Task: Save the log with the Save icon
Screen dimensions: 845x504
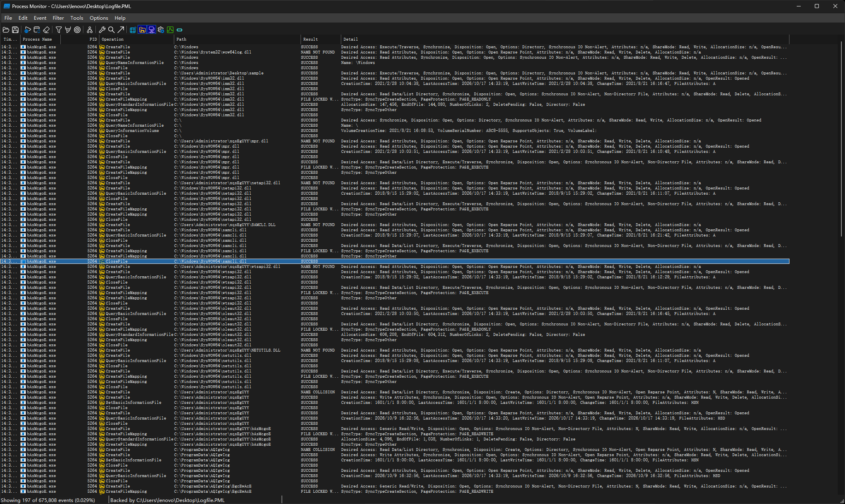Action: click(x=15, y=30)
